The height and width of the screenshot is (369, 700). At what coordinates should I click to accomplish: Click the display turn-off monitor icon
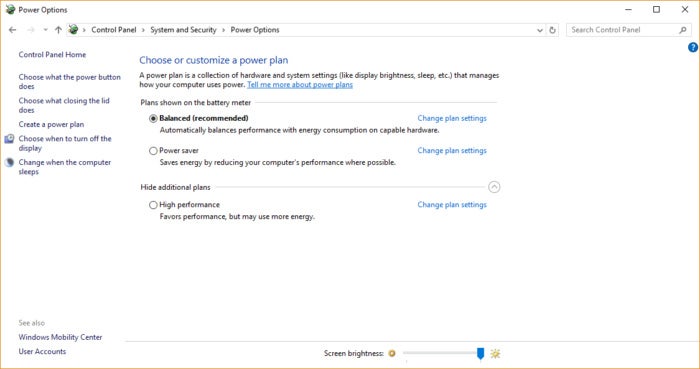coord(9,139)
